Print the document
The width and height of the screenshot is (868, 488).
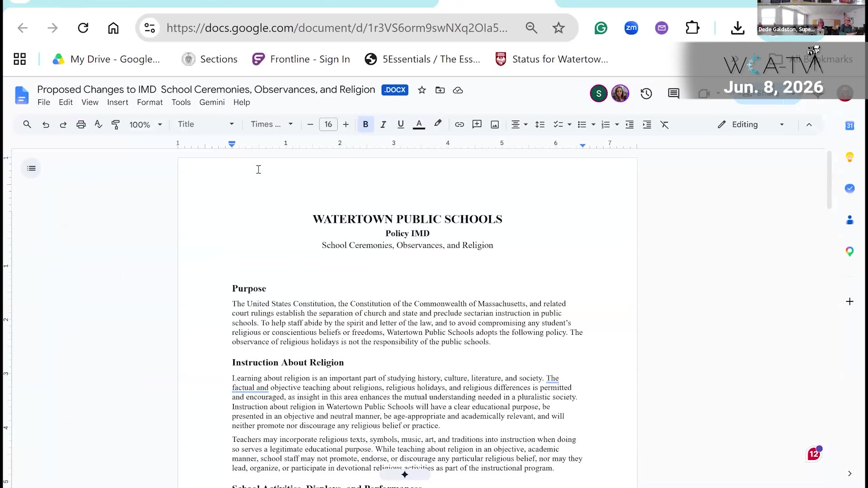click(x=81, y=124)
